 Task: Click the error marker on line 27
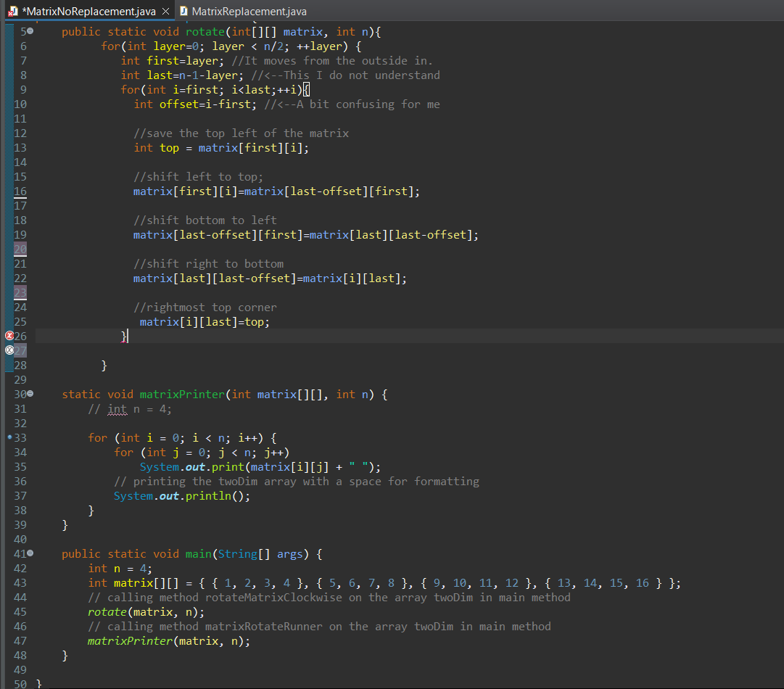(x=9, y=350)
